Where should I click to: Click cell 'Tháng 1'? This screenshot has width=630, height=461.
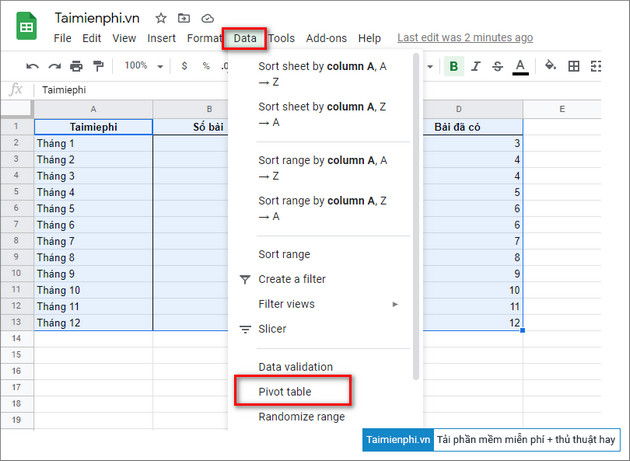93,143
